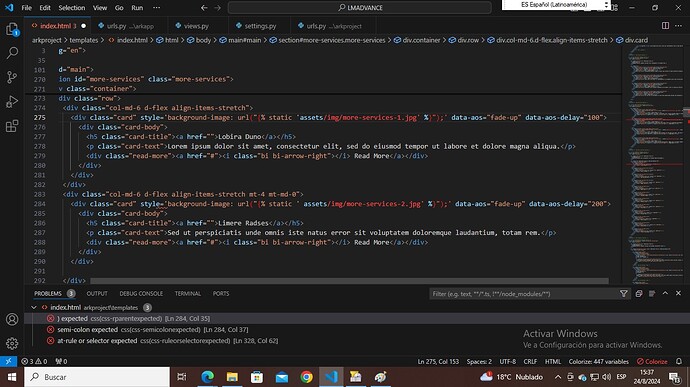Click the CRLF line ending status item
Screen dimensions: 690x387
530,361
